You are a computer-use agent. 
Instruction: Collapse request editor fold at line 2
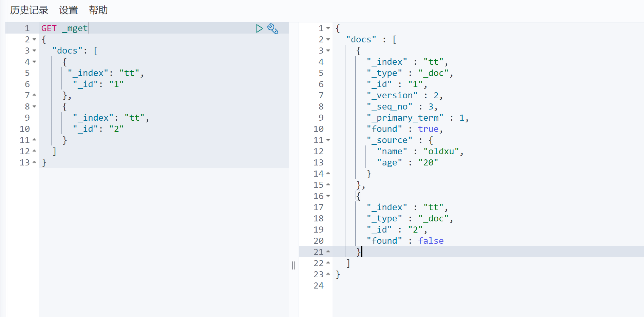(34, 40)
